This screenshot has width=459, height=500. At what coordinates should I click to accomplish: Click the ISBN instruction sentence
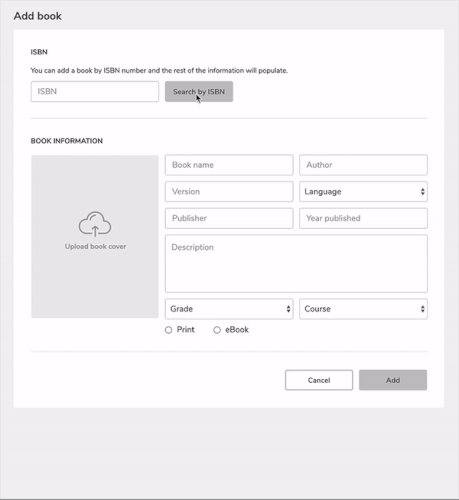(159, 71)
